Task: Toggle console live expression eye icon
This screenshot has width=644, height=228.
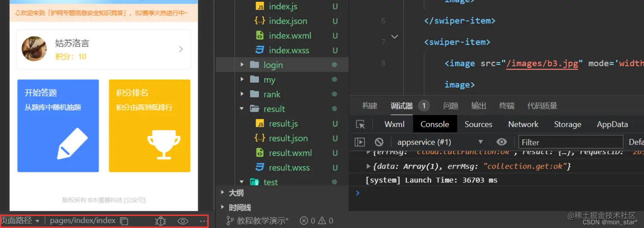Action: point(502,142)
